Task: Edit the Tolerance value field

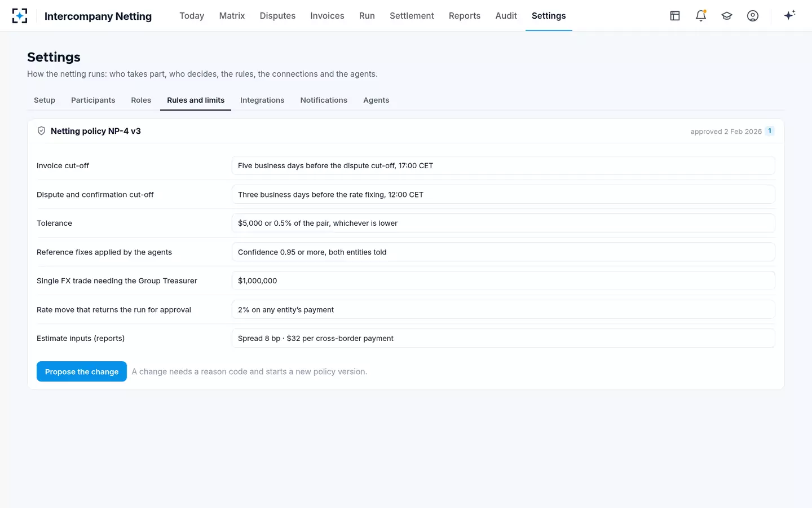Action: [503, 223]
